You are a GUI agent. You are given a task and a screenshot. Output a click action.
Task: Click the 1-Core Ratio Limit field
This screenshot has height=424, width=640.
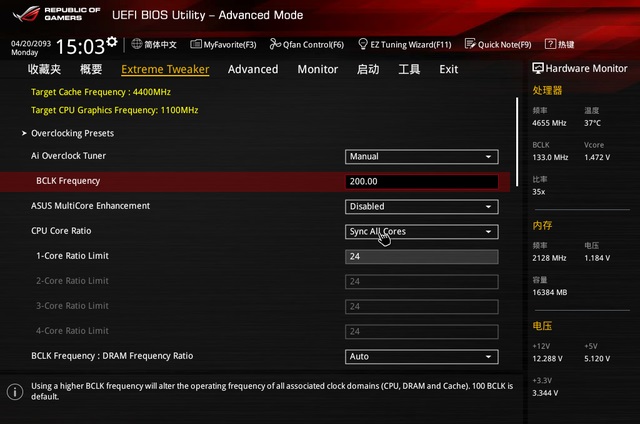[422, 257]
